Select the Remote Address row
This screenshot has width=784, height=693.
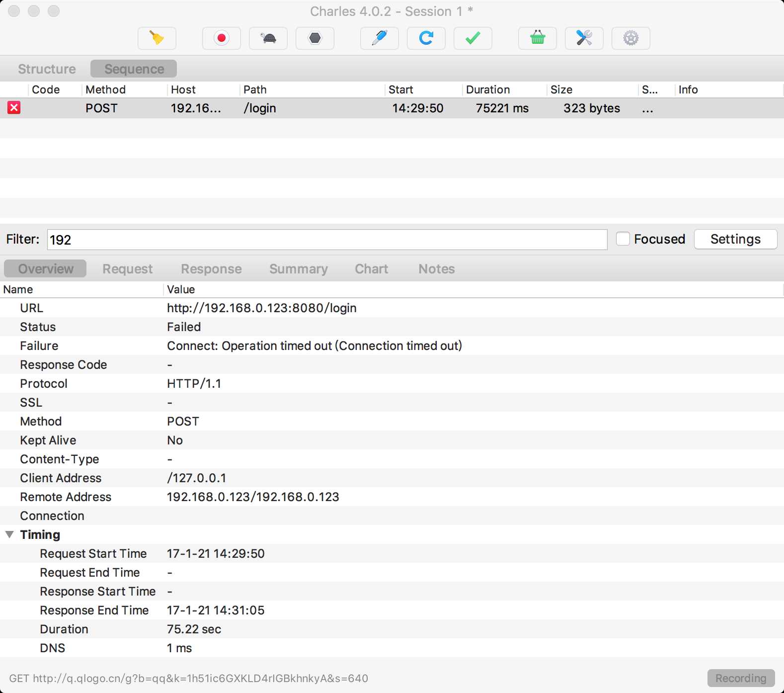click(x=392, y=497)
